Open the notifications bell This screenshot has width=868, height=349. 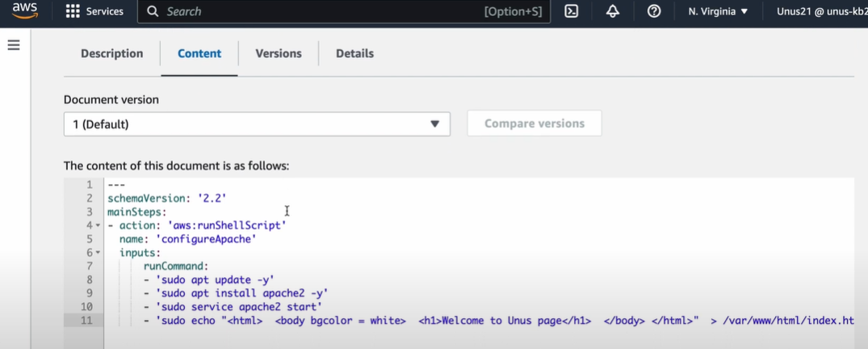point(613,11)
